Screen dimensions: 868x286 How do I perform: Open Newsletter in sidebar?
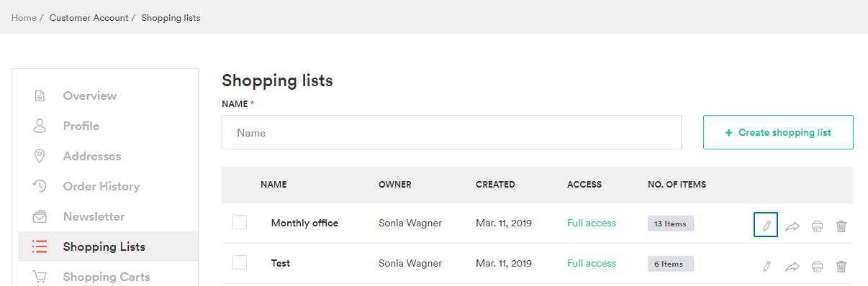pyautogui.click(x=108, y=216)
